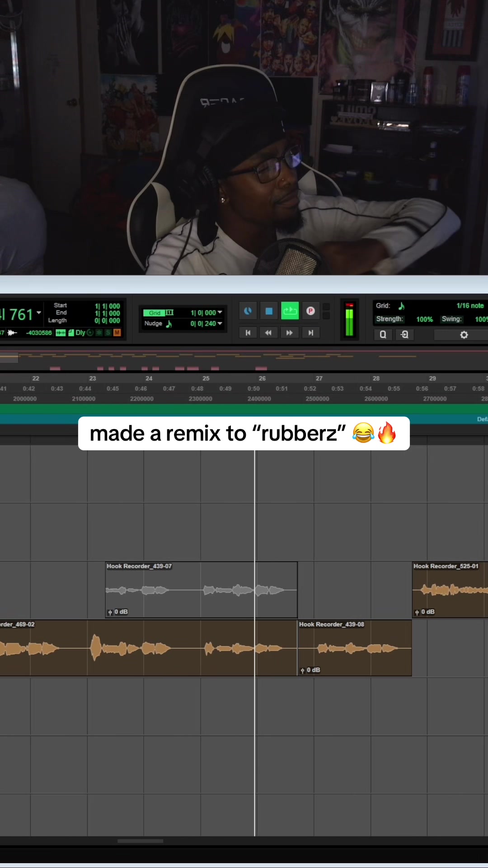The height and width of the screenshot is (868, 488).
Task: Select clip Hook Recorder_439-08
Action: point(355,648)
